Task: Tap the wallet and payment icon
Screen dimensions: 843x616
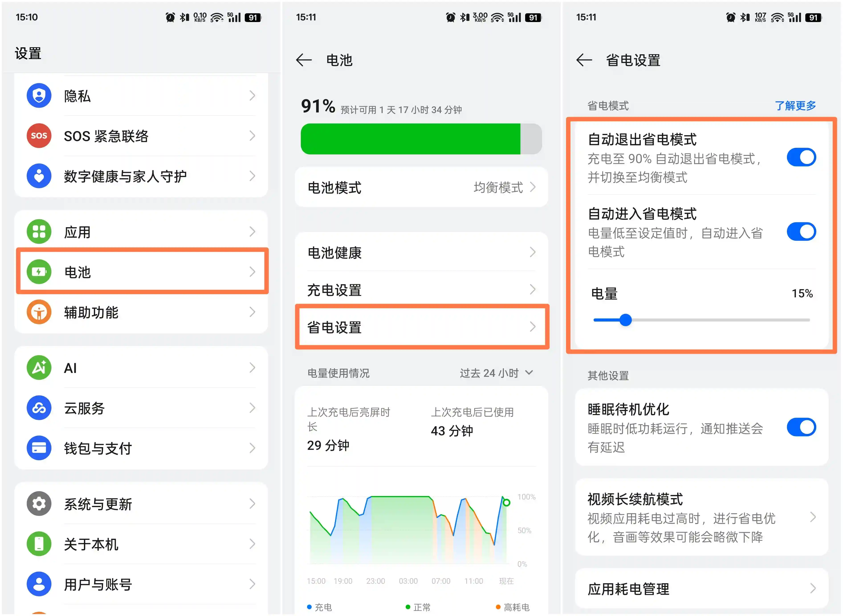Action: [39, 448]
